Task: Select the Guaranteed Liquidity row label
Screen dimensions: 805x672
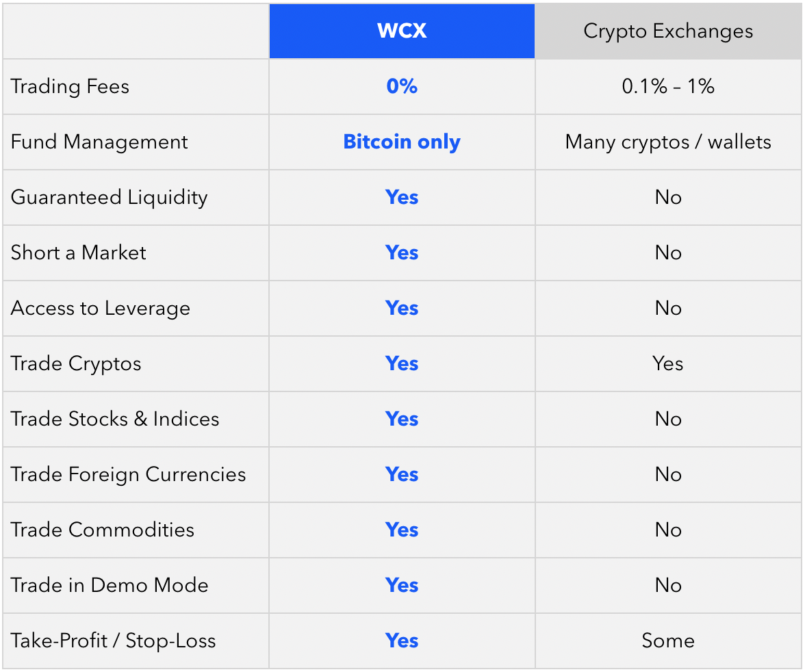Action: click(x=109, y=197)
